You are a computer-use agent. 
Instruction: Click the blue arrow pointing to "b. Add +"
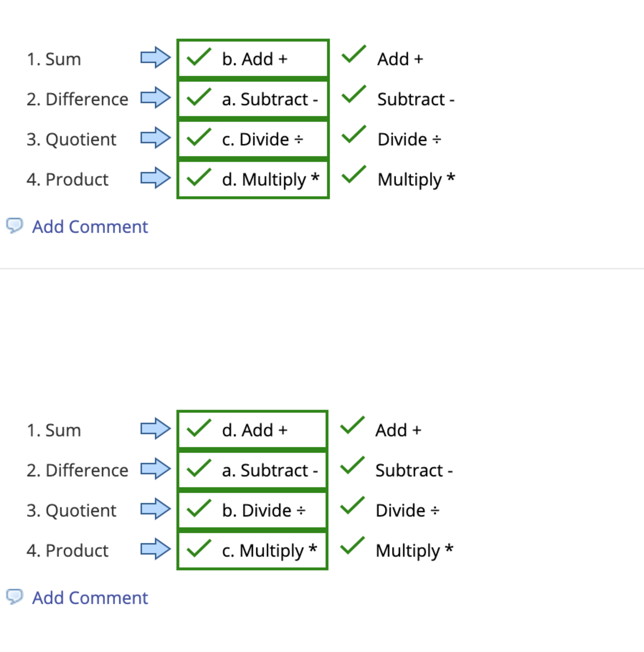point(155,57)
